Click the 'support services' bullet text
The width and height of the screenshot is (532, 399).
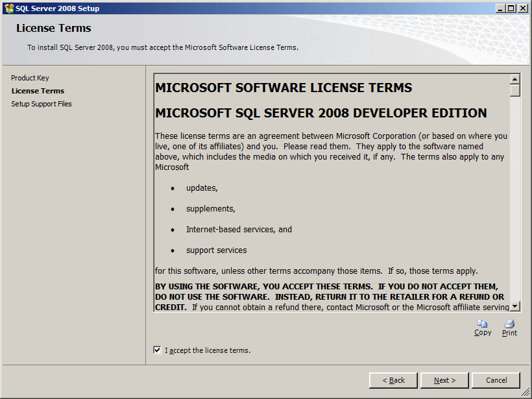217,250
